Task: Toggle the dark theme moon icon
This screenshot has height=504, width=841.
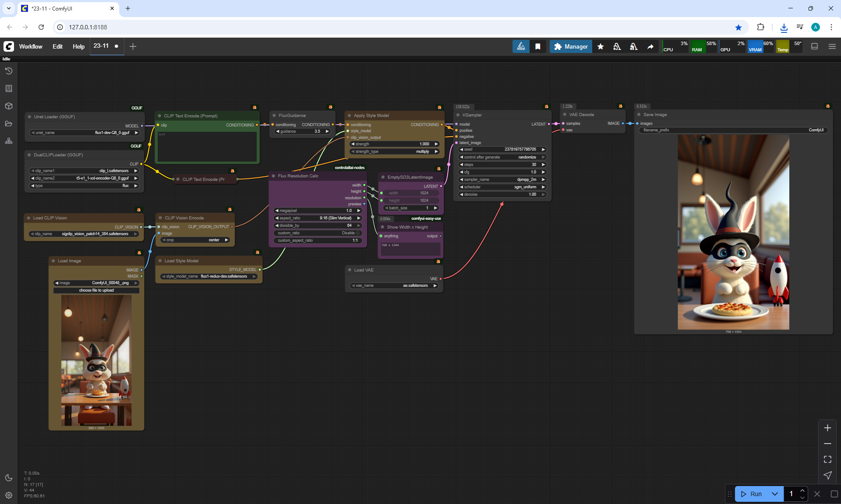Action: click(x=9, y=478)
